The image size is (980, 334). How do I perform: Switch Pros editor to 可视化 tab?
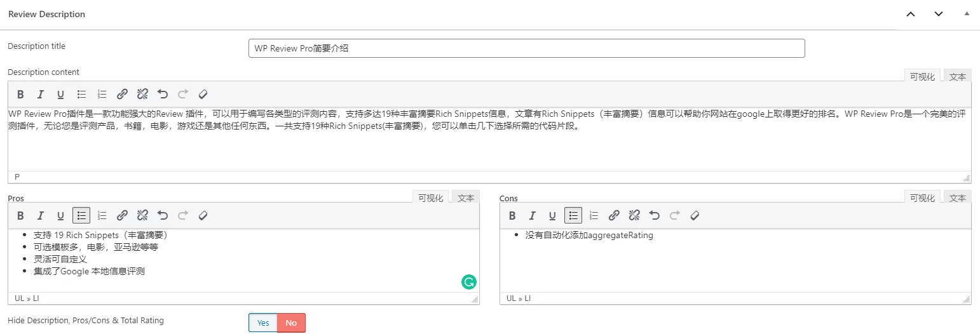[x=430, y=197]
